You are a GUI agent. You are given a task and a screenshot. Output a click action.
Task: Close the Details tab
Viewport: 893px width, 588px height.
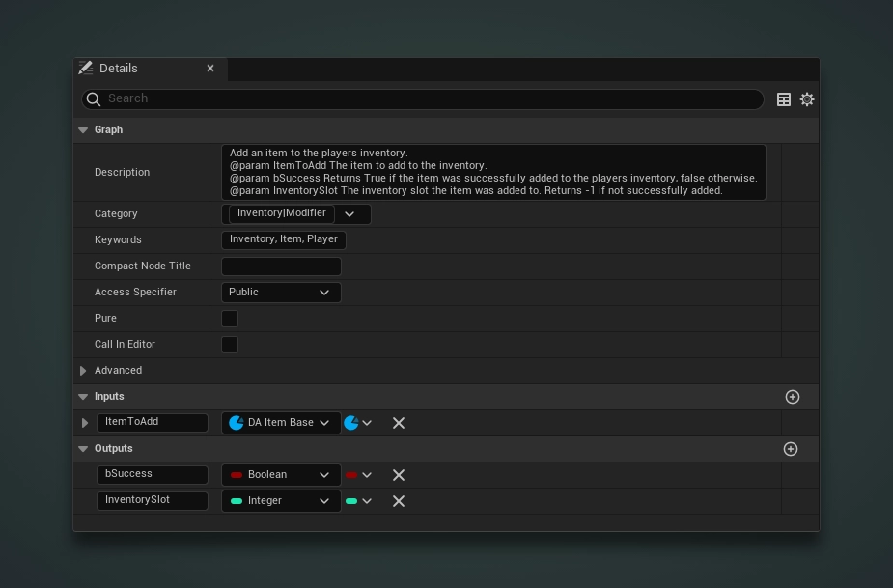pos(210,69)
